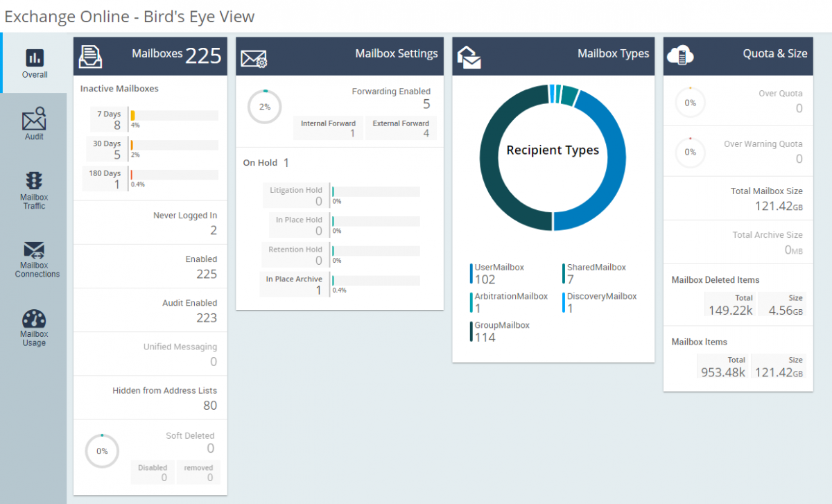The width and height of the screenshot is (832, 504).
Task: Click the In Place Archive progress bar
Action: pos(376,281)
